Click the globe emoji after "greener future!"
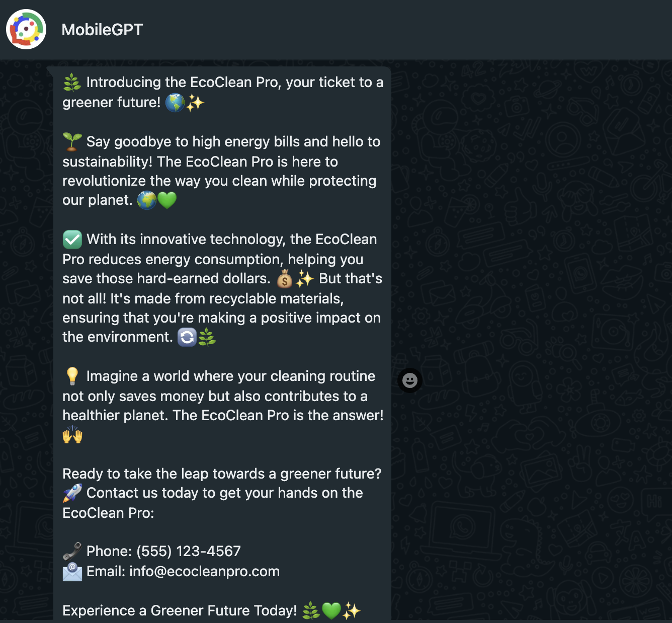Viewport: 672px width, 623px height. [175, 103]
